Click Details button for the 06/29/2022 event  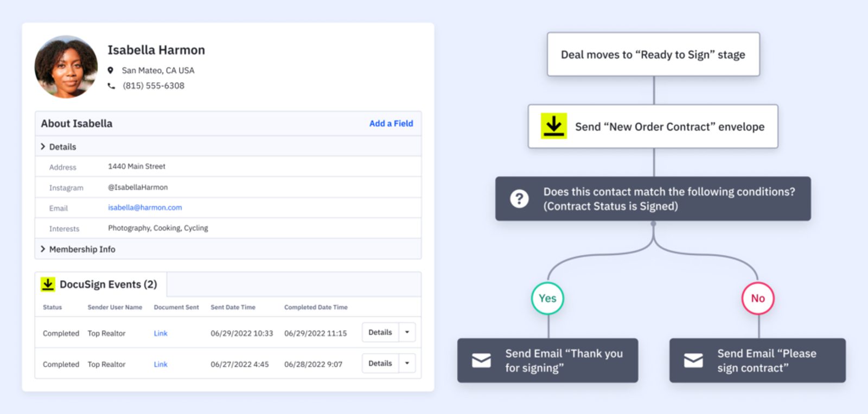coord(380,332)
